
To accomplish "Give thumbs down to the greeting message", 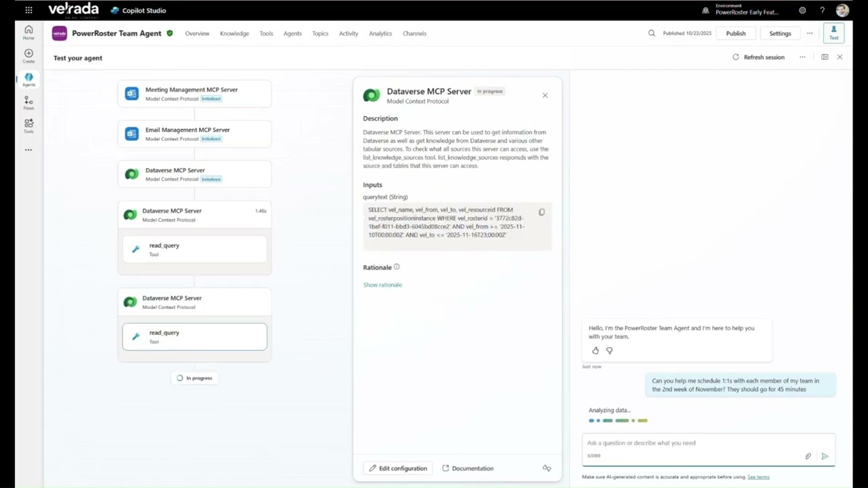I will (609, 350).
